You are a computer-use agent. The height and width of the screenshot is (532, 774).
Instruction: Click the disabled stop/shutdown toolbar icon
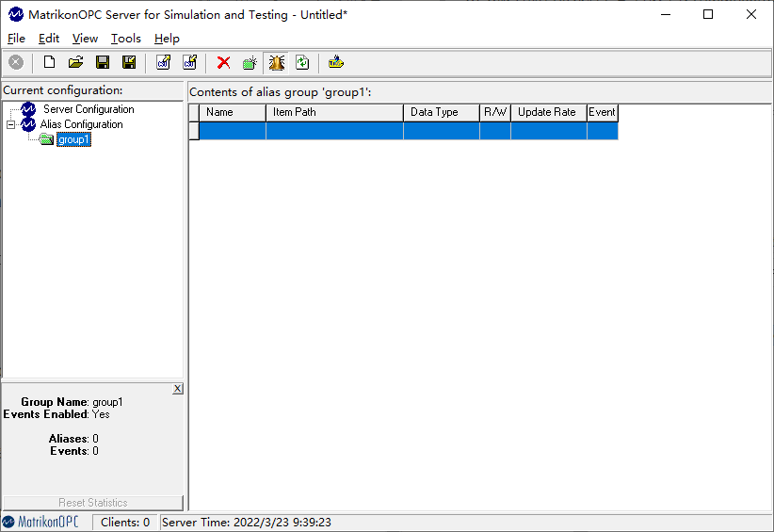pyautogui.click(x=16, y=63)
